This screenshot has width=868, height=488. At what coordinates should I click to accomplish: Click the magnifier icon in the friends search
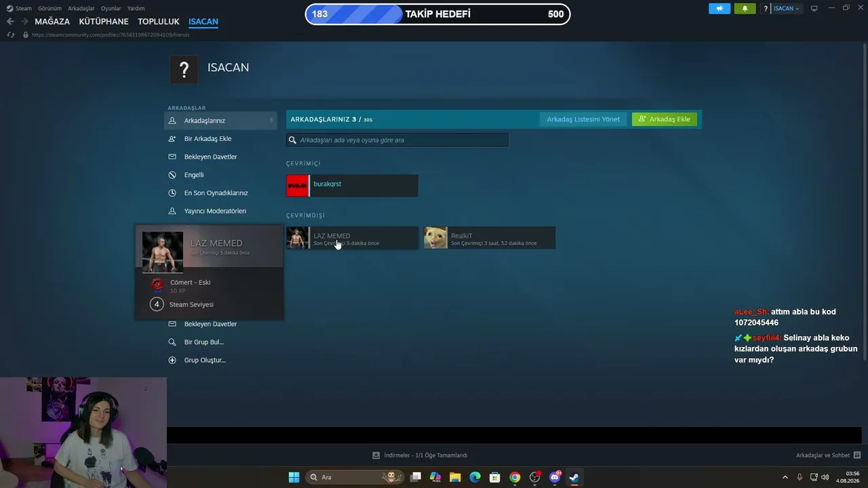pyautogui.click(x=293, y=140)
